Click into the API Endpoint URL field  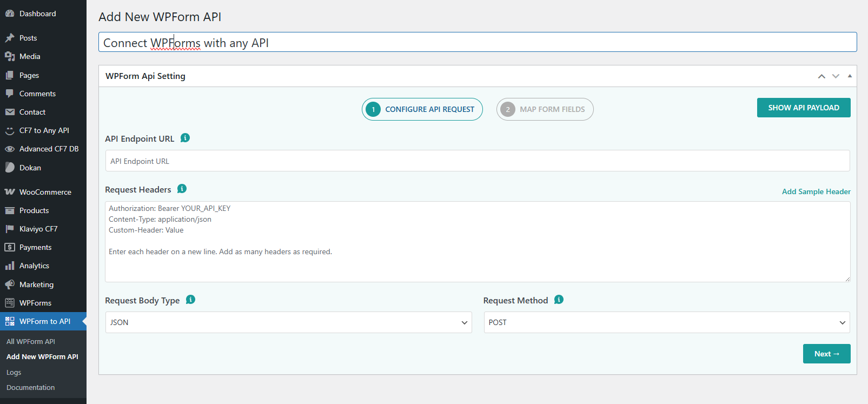(x=477, y=161)
